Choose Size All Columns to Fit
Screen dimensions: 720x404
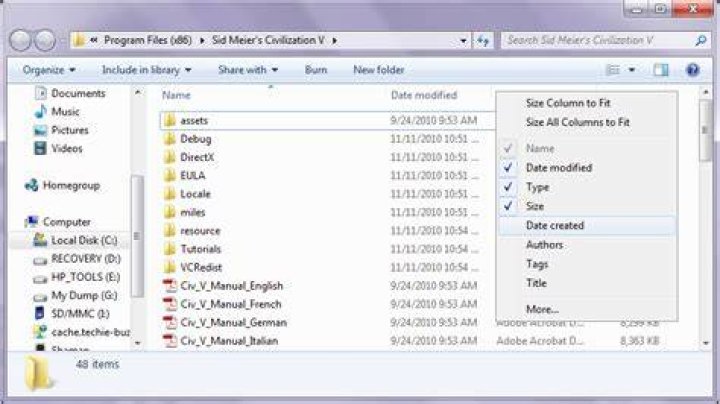tap(587, 122)
